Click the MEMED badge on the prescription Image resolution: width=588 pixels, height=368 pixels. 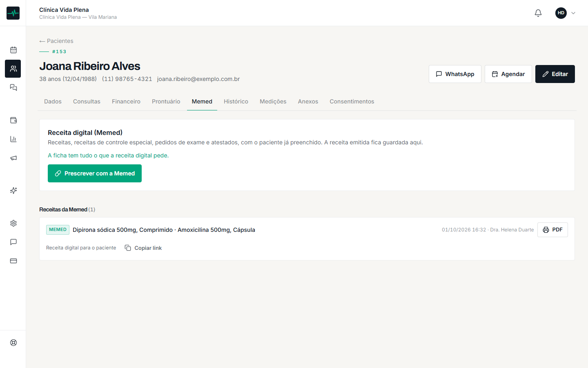pyautogui.click(x=58, y=230)
